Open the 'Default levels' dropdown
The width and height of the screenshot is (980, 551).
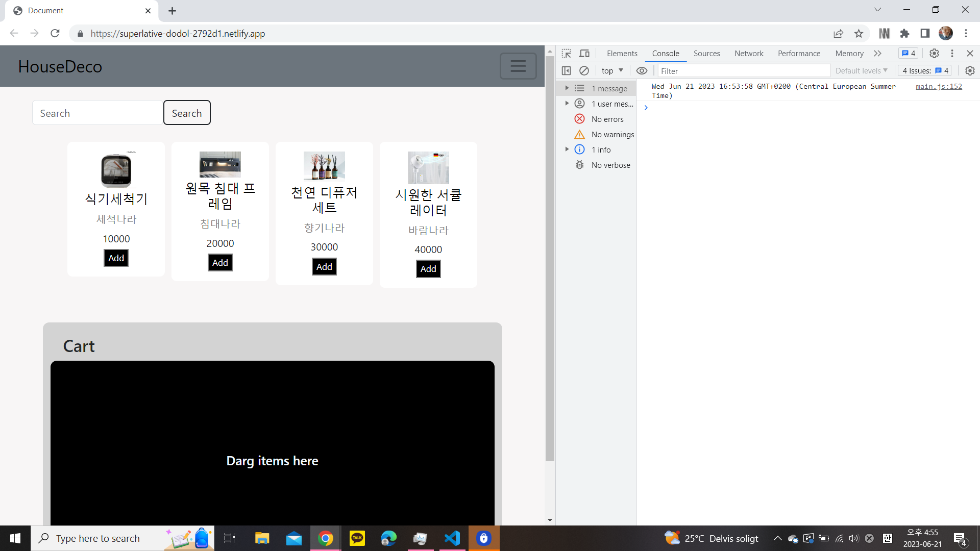861,70
